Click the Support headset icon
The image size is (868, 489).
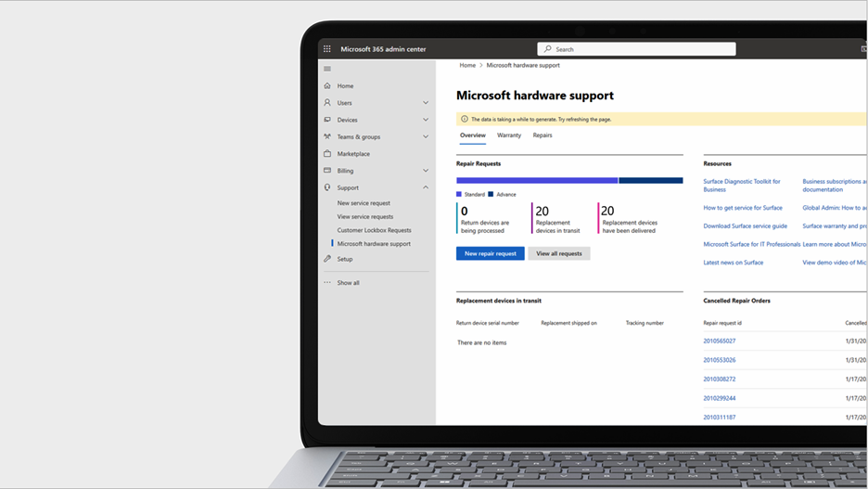[327, 187]
